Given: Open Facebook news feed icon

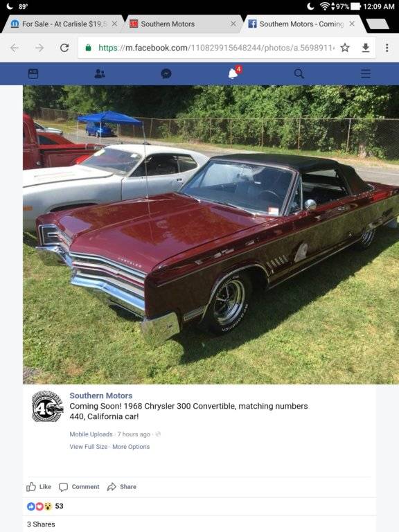Looking at the screenshot, I should tap(33, 73).
